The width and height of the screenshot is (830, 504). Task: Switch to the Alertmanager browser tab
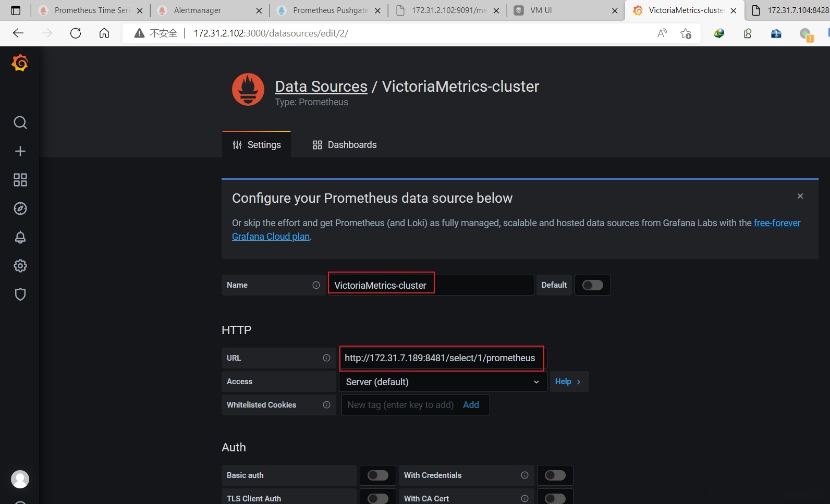tap(210, 10)
